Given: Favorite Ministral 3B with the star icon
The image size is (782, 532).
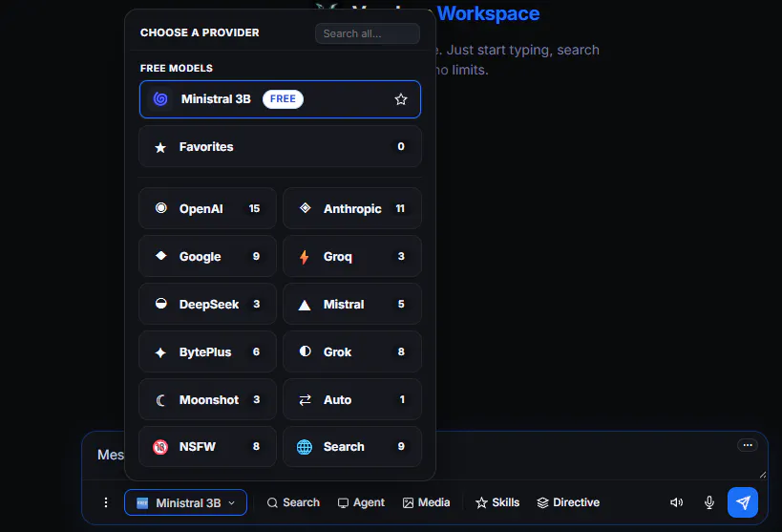Looking at the screenshot, I should 401,99.
